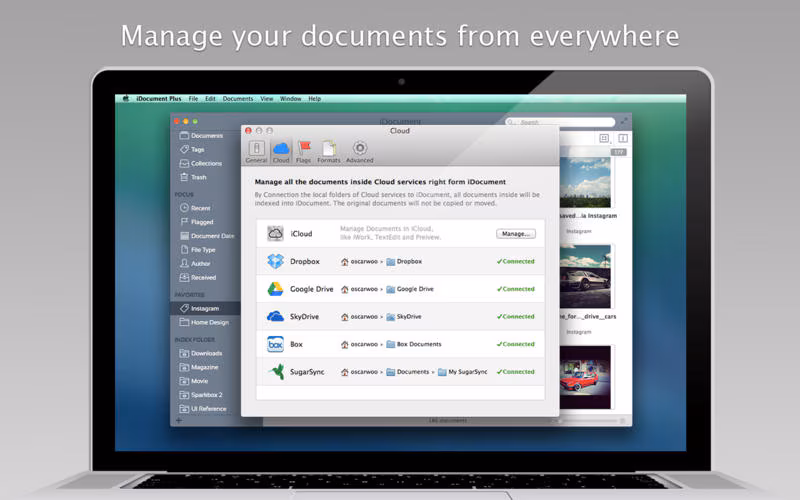Select Documents in the sidebar
Screen dimensions: 800x500
202,136
